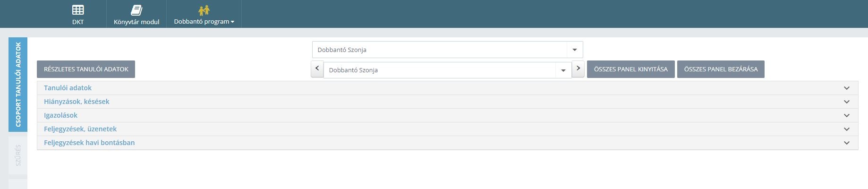Expand Igazolások via its chevron
The image size is (868, 189).
point(847,115)
